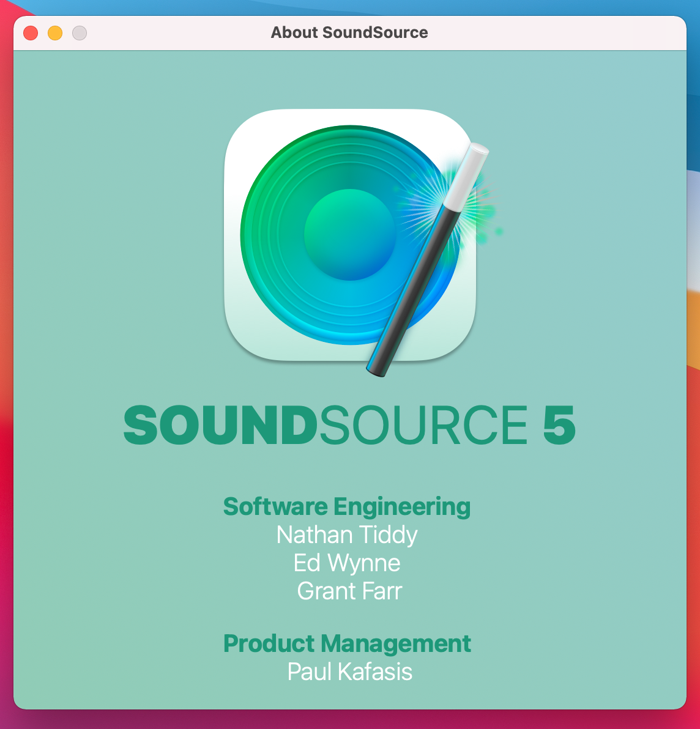Click the grayed-out zoom window button
The height and width of the screenshot is (729, 700).
(80, 33)
